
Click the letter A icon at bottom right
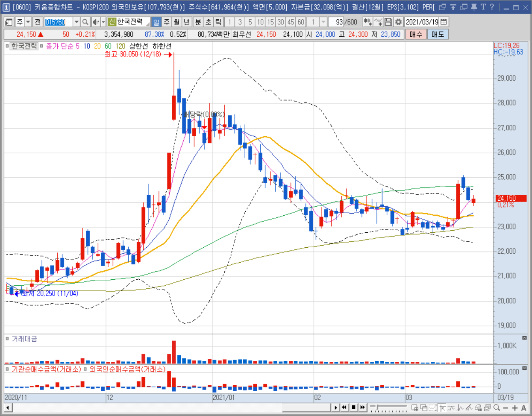tap(524, 408)
